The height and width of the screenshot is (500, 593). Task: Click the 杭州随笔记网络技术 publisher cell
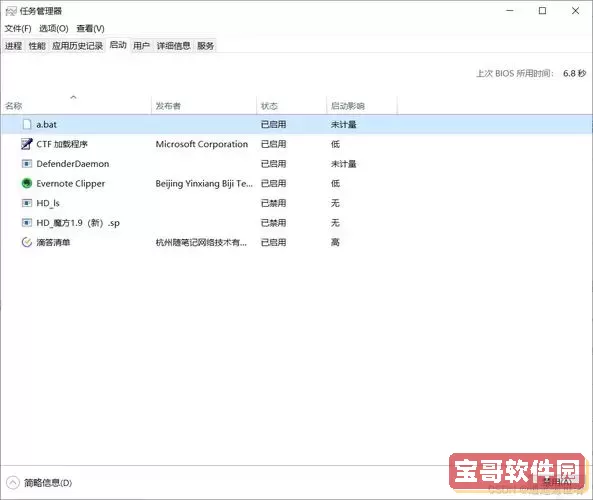click(201, 242)
